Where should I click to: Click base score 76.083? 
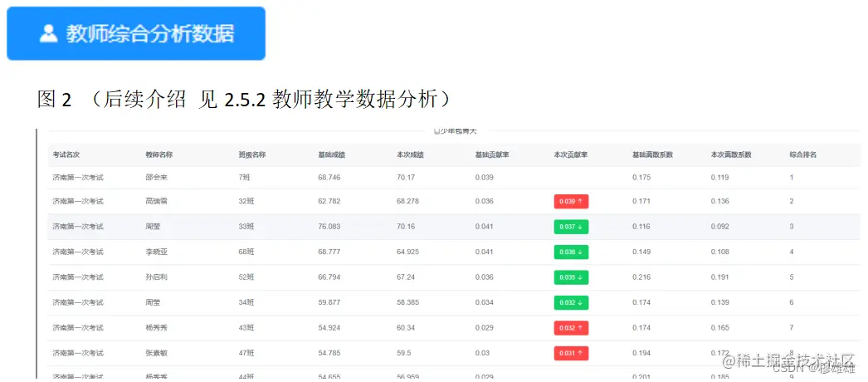click(x=329, y=227)
